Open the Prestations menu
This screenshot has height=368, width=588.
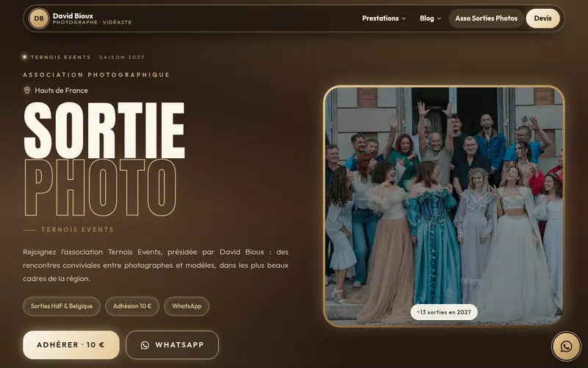(384, 18)
